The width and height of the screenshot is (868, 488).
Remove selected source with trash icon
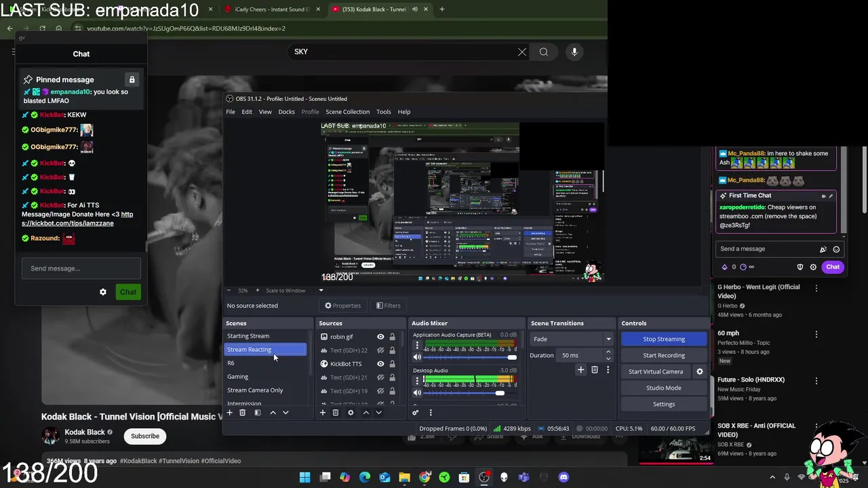coord(335,412)
